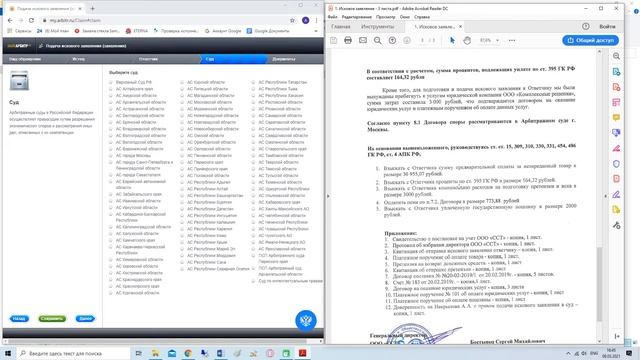Expand Acrobat left navigation pane arrow

pos(328,196)
